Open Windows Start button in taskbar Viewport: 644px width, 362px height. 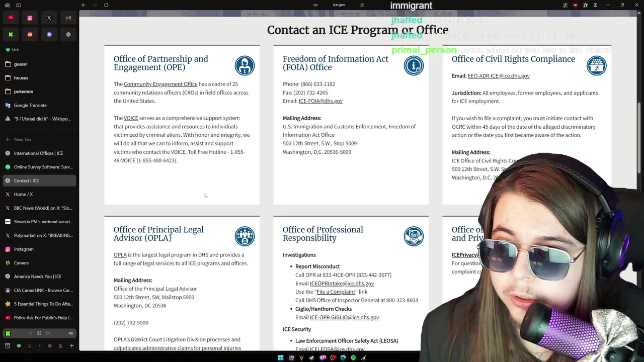(281, 357)
